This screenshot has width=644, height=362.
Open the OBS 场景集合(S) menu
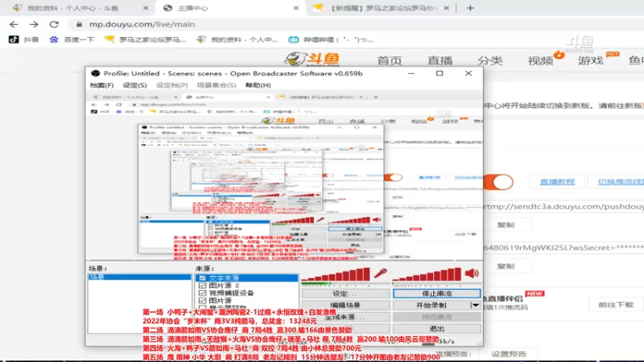(x=216, y=85)
